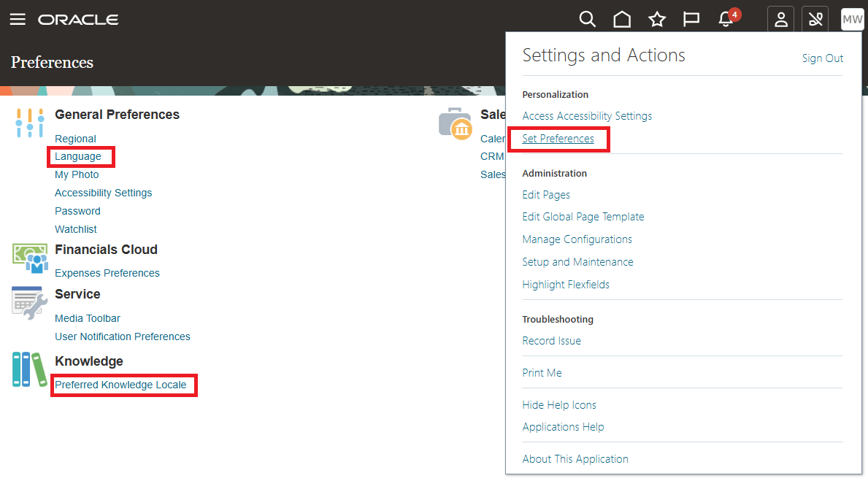Click the Service wrench icon
The image size is (868, 481).
click(x=28, y=302)
